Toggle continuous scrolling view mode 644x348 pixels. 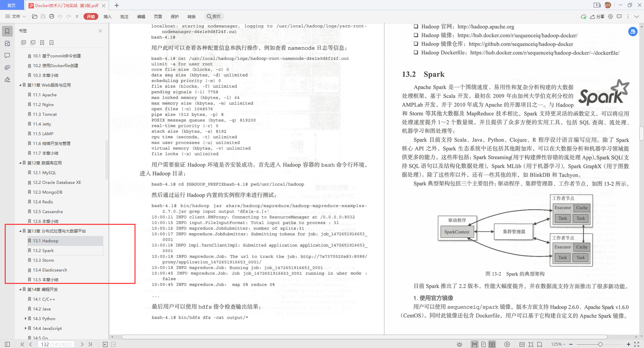[474, 344]
